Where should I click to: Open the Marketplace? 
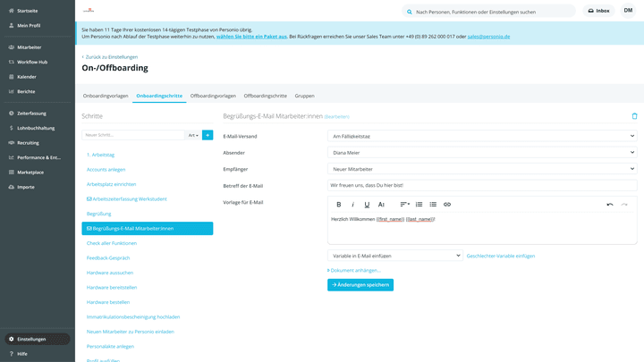(x=30, y=173)
